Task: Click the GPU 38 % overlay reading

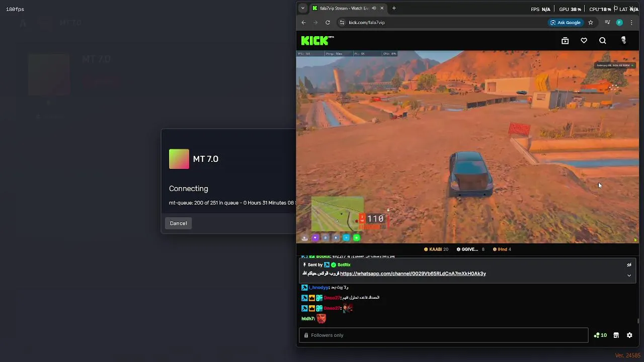Action: click(x=570, y=9)
